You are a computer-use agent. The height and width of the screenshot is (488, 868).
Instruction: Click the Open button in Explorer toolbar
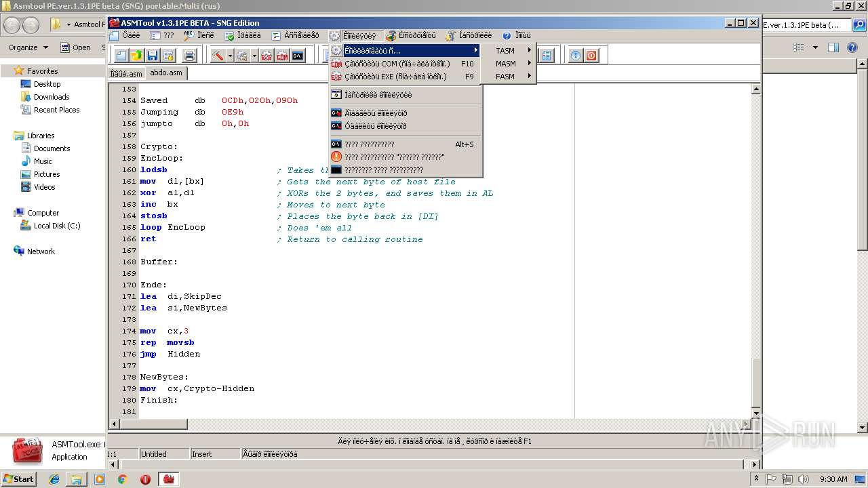[75, 47]
